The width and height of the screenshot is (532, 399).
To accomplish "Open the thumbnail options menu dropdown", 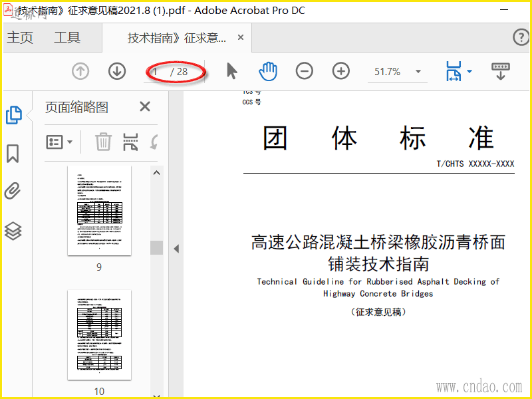I will point(59,142).
